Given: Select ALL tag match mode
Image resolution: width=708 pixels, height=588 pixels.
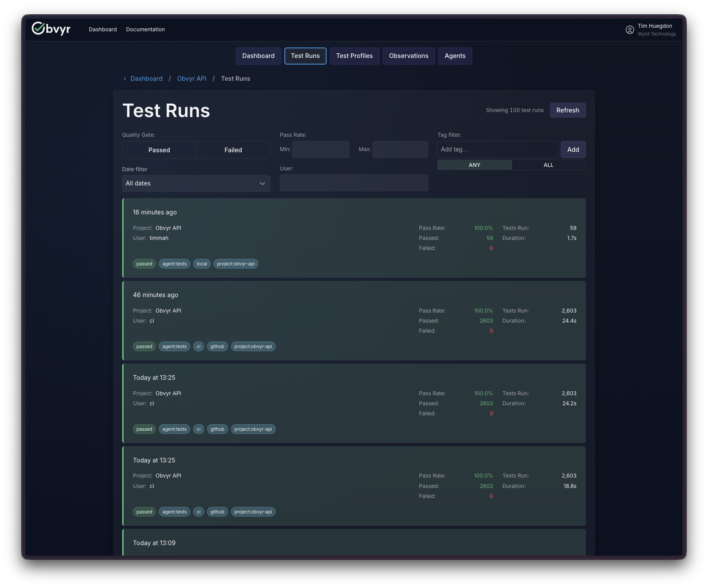Looking at the screenshot, I should 548,165.
